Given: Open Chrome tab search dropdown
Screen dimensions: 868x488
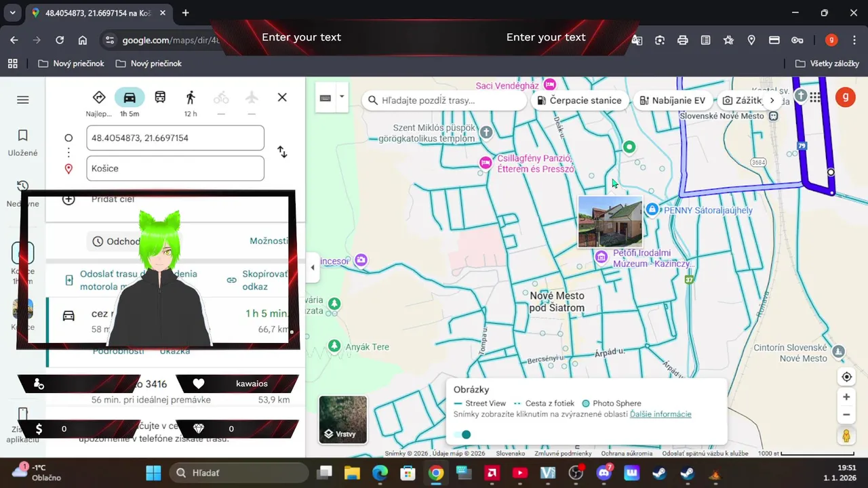Looking at the screenshot, I should click(x=12, y=13).
